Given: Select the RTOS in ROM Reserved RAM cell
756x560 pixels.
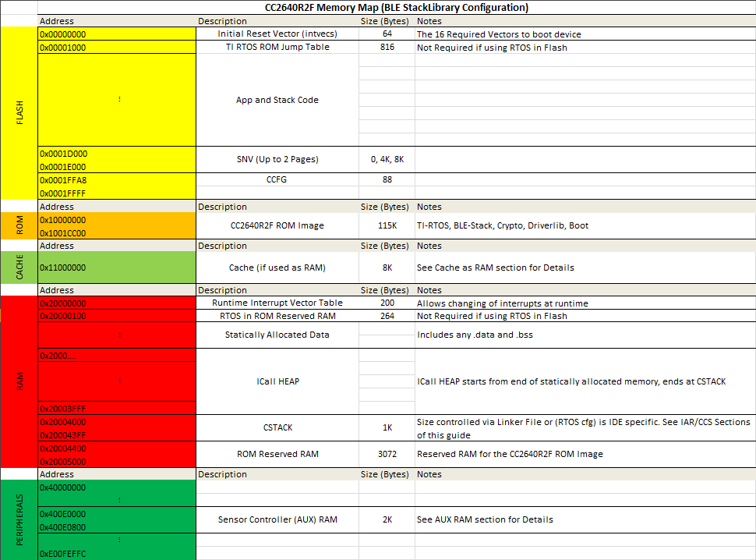Looking at the screenshot, I should 277,316.
